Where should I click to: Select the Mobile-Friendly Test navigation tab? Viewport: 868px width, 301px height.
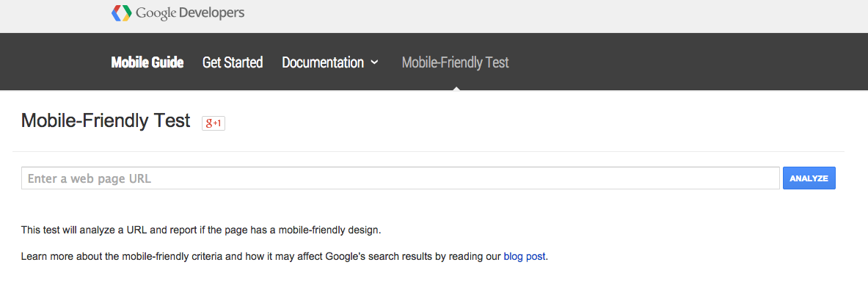pos(455,62)
